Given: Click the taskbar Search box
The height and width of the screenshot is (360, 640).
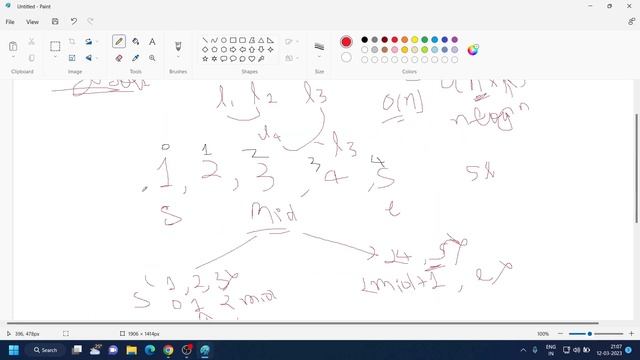Looking at the screenshot, I should point(45,350).
